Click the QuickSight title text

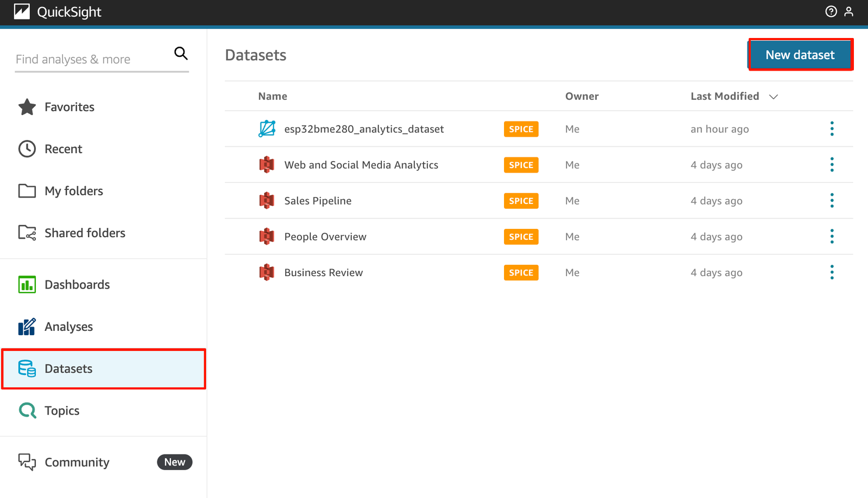[x=69, y=12]
